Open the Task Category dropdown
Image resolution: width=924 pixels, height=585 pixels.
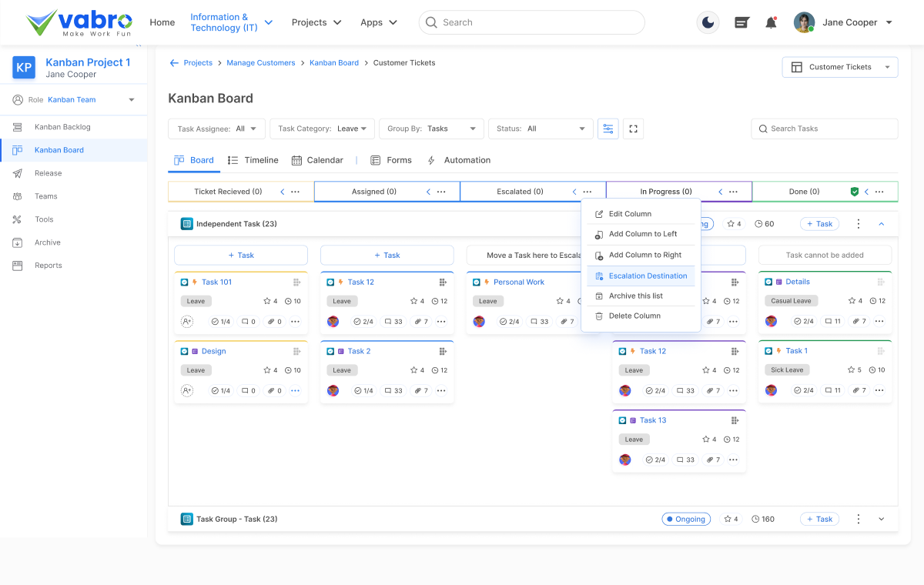[322, 129]
